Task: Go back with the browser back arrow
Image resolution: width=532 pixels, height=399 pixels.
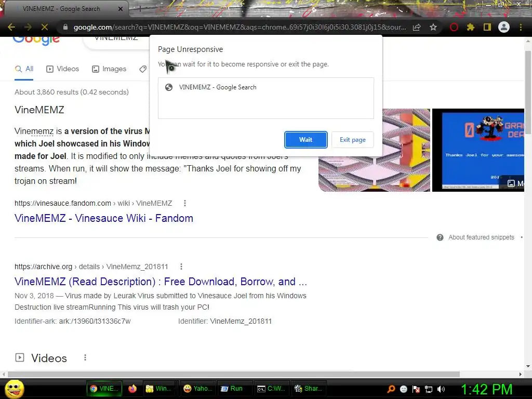Action: [x=11, y=27]
